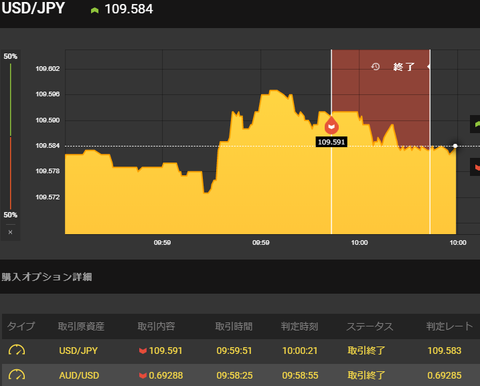Click the 終了 label in red zone
Image resolution: width=480 pixels, height=386 pixels.
(x=404, y=67)
